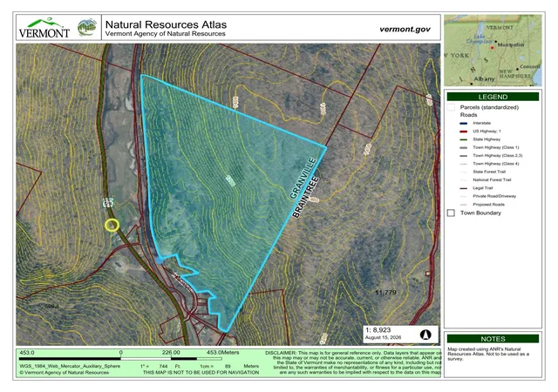The width and height of the screenshot is (558, 392).
Task: Click the yellow circle marker on the highway
Action: click(112, 225)
